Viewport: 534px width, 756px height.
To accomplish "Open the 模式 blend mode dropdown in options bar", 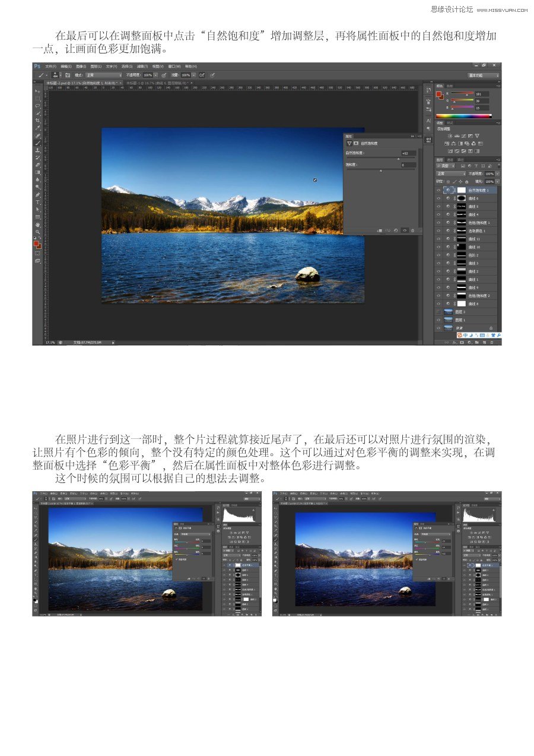I will tap(104, 74).
